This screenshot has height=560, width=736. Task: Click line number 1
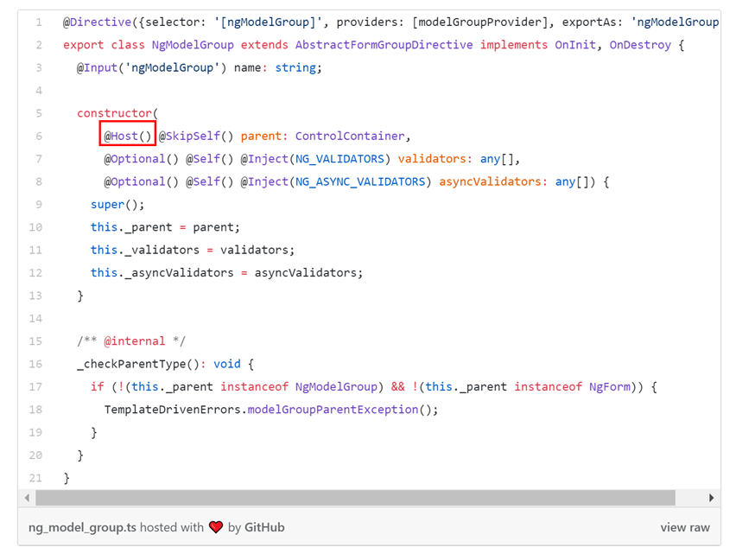pyautogui.click(x=39, y=22)
